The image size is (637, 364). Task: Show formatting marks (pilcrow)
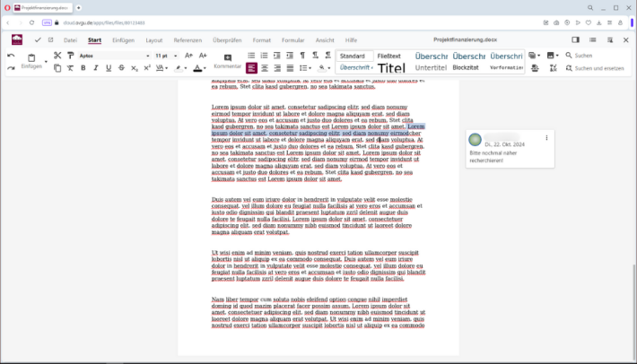coord(302,56)
